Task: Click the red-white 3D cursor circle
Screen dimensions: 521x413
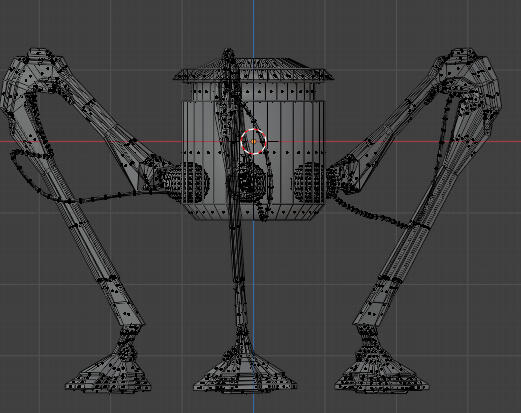Action: pos(253,142)
